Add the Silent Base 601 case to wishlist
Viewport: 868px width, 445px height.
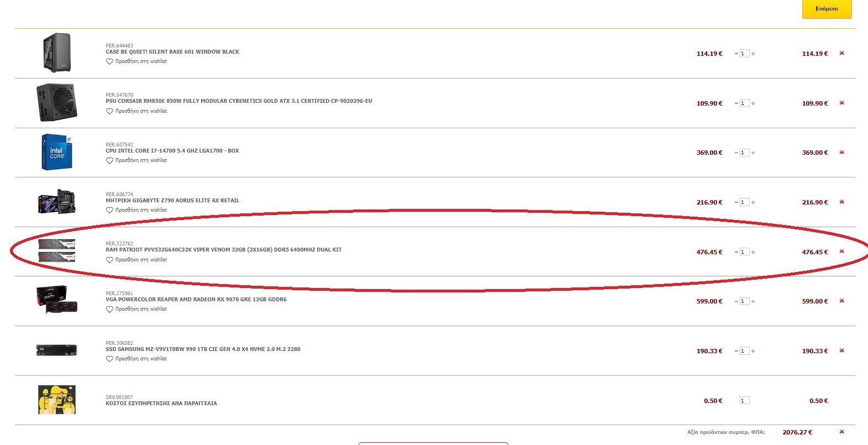point(136,61)
